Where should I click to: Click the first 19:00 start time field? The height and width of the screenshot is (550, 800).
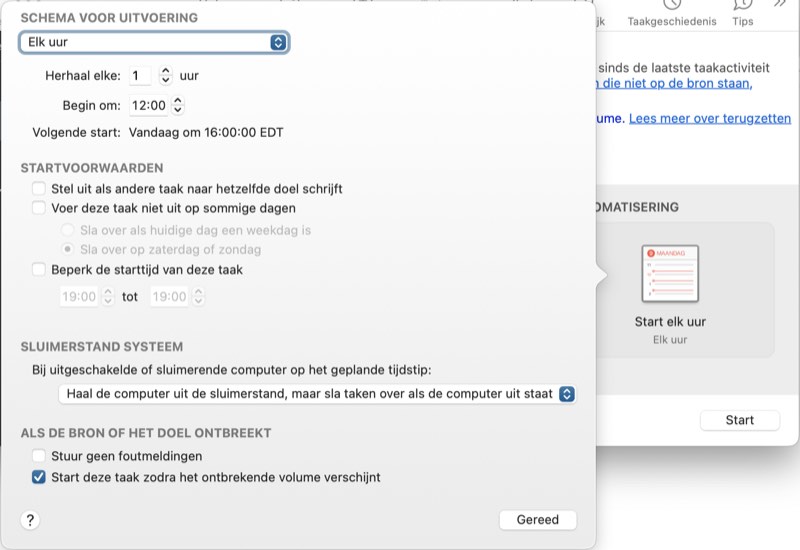pos(79,296)
